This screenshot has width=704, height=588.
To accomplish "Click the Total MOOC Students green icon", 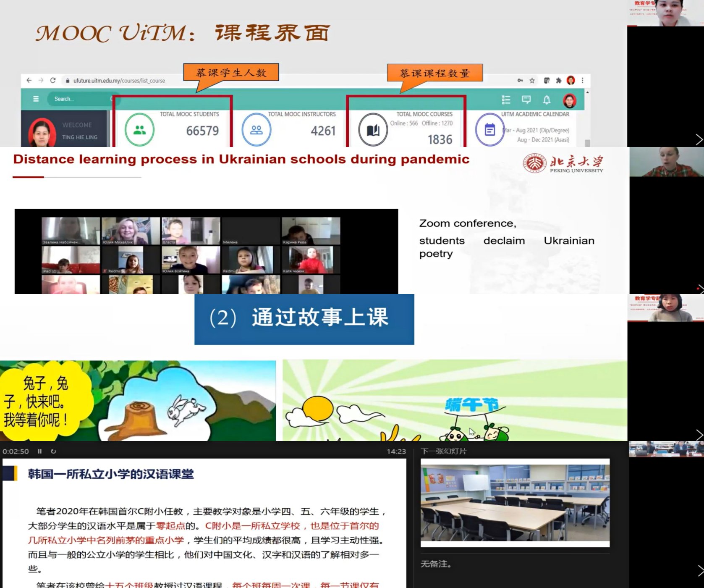I will [x=139, y=130].
